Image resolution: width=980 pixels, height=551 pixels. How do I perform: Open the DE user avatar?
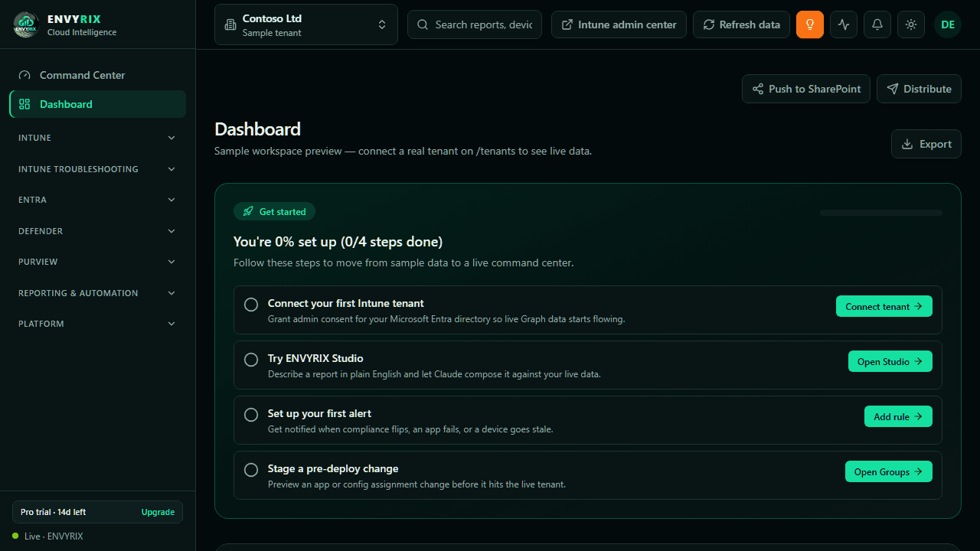(948, 24)
